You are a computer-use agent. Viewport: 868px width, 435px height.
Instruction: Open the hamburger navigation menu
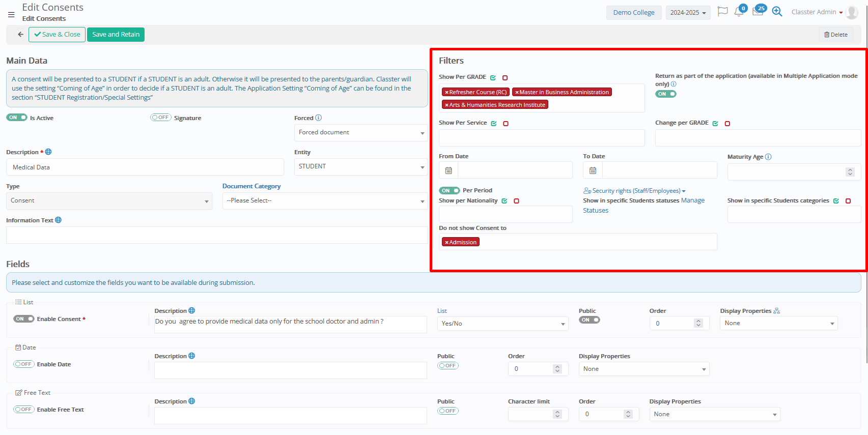click(11, 15)
